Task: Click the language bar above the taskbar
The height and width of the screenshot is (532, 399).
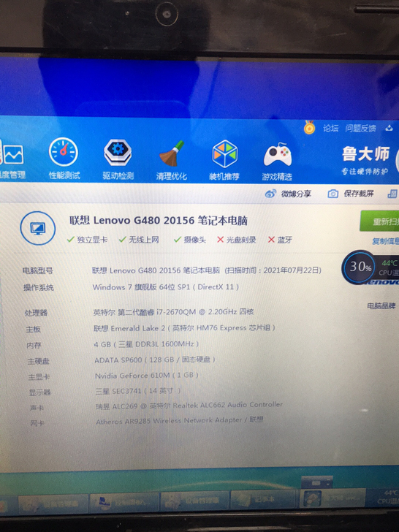Action: pyautogui.click(x=317, y=482)
